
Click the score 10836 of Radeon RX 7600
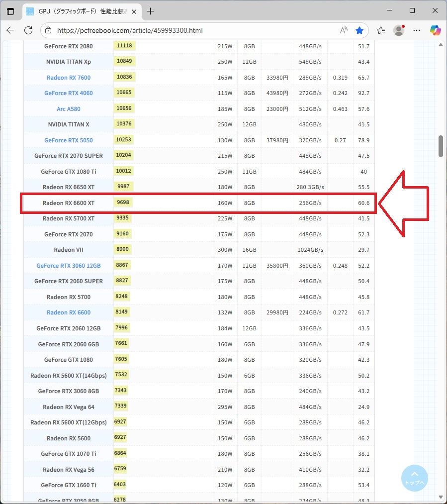[124, 77]
